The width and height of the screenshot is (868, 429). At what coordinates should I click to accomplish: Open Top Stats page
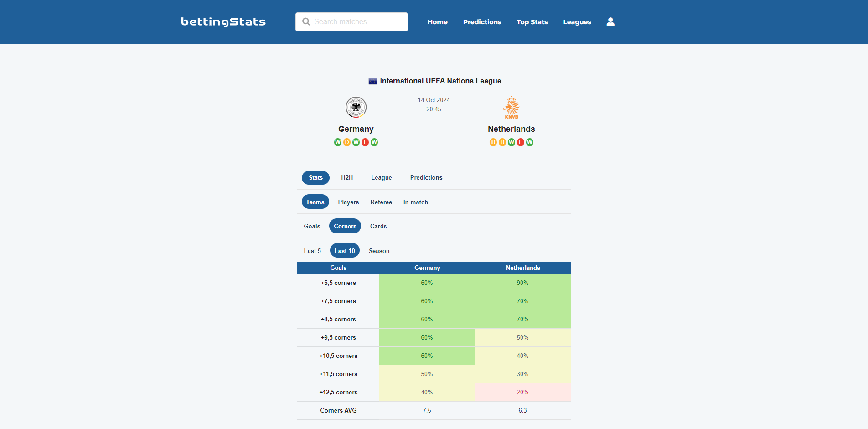[x=532, y=22]
